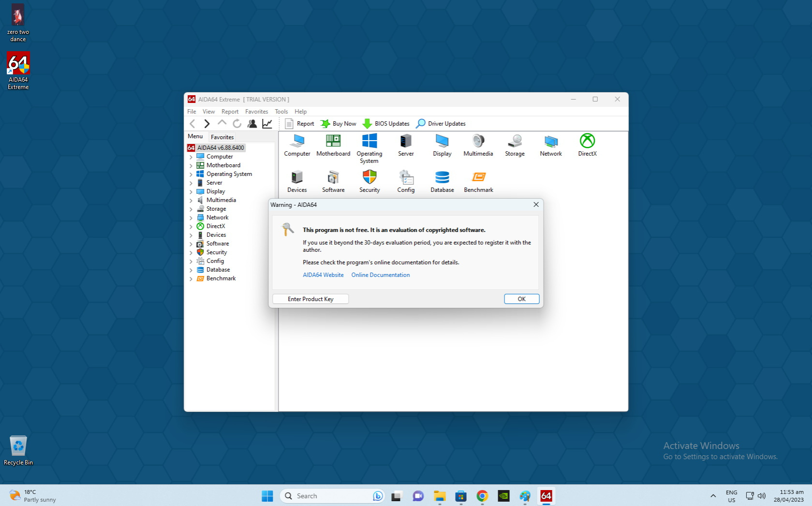The image size is (812, 506).
Task: Open the Security shield icon in the main pane
Action: (x=369, y=181)
